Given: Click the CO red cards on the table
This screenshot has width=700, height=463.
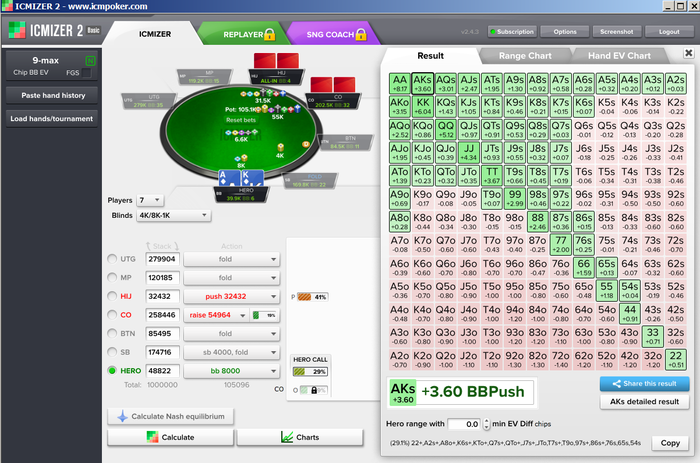Looking at the screenshot, I should pos(333,84).
